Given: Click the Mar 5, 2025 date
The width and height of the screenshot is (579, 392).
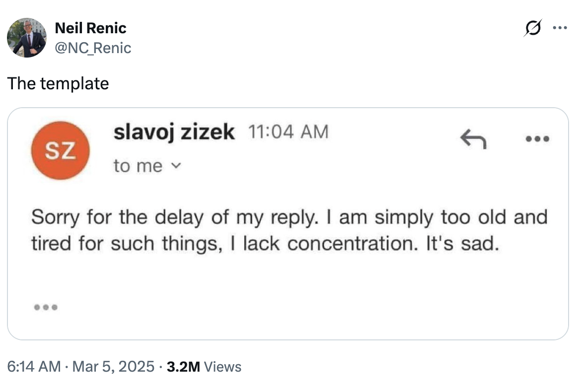Looking at the screenshot, I should click(113, 367).
